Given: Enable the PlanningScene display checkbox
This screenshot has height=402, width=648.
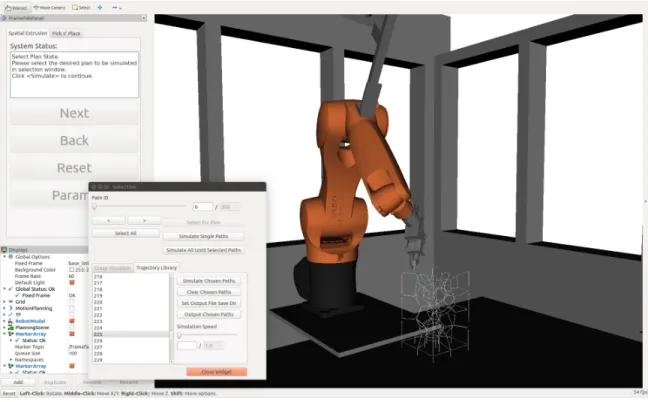Looking at the screenshot, I should coord(72,328).
